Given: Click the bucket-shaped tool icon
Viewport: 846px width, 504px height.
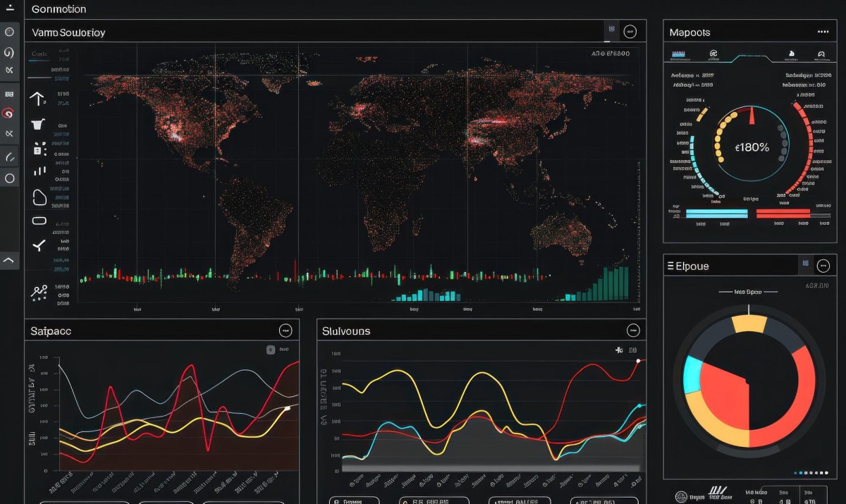Looking at the screenshot, I should (x=37, y=124).
